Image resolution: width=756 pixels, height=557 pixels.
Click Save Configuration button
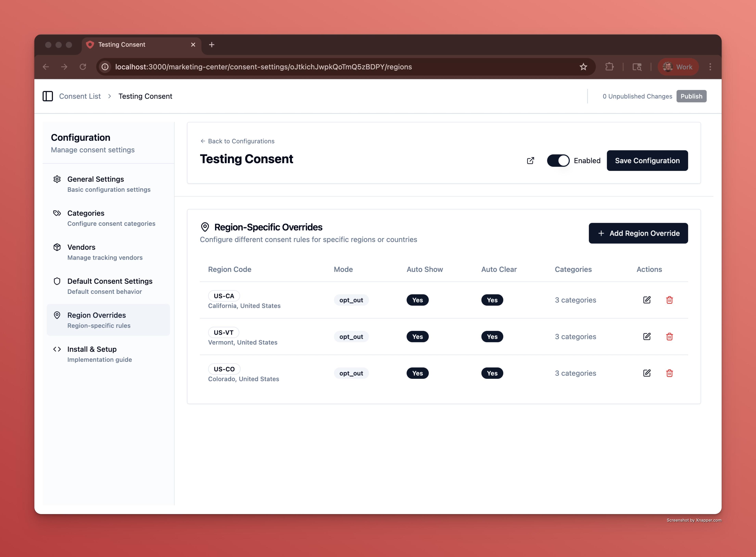[x=647, y=161]
